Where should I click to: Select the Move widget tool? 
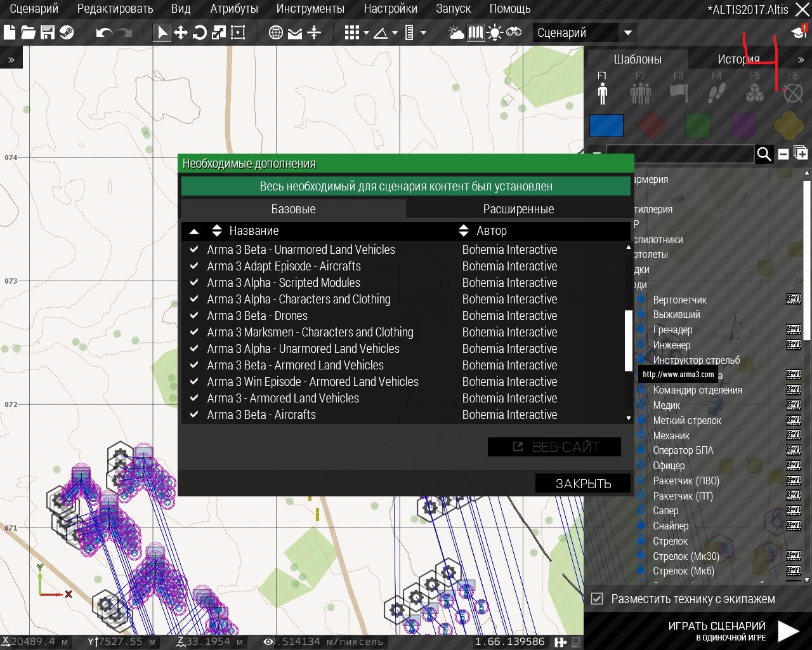coord(181,32)
